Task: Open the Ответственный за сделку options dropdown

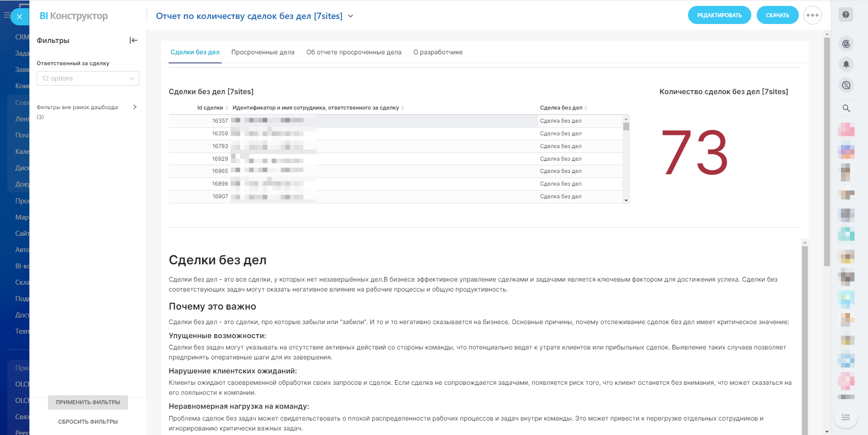Action: click(88, 78)
